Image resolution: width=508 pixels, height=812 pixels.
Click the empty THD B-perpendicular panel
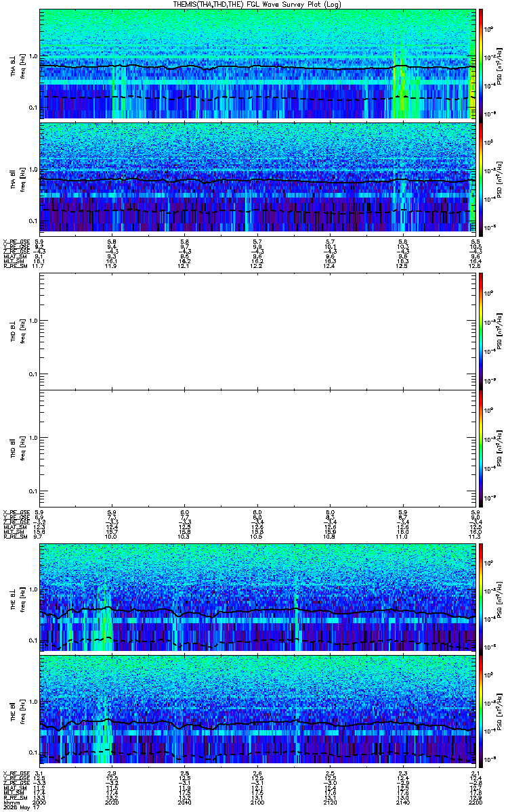(x=256, y=331)
